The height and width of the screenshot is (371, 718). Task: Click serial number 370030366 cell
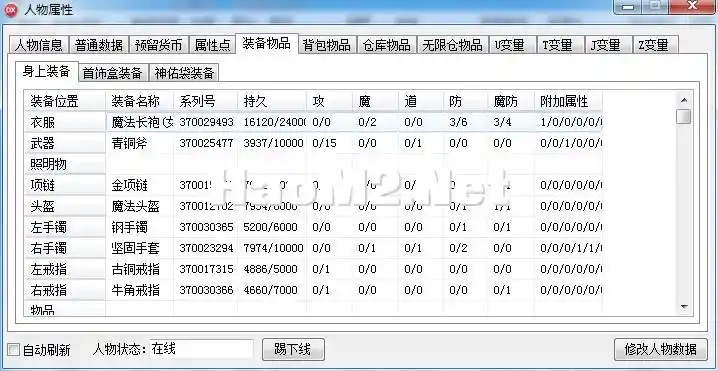click(x=206, y=290)
